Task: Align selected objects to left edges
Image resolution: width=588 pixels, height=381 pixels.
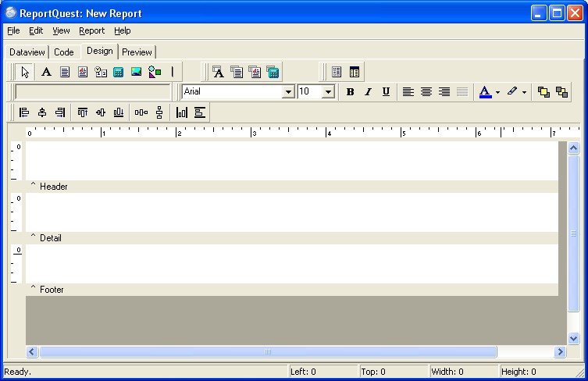Action: click(24, 112)
